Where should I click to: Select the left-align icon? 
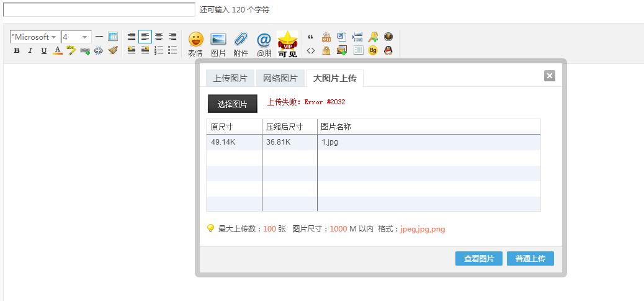pyautogui.click(x=145, y=37)
